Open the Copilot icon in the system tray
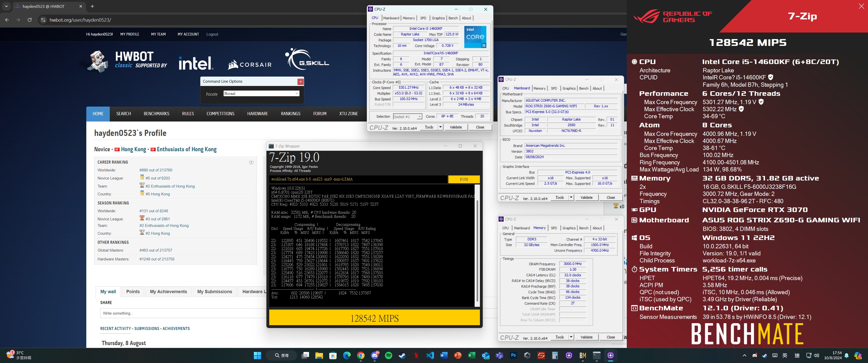Image resolution: width=868 pixels, height=363 pixels. (x=858, y=355)
